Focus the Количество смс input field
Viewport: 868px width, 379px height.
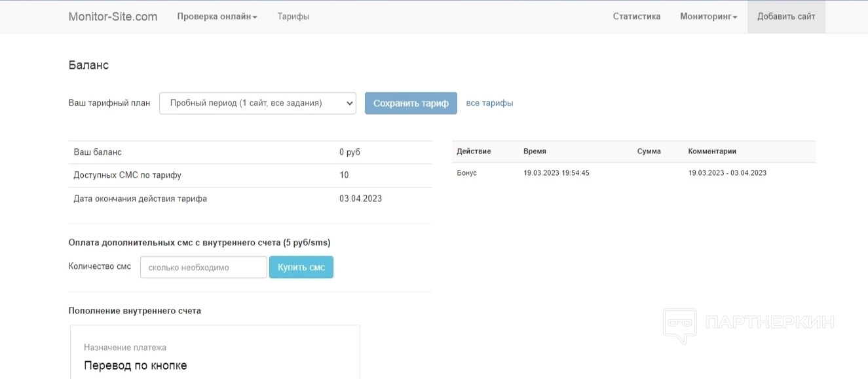pyautogui.click(x=203, y=267)
